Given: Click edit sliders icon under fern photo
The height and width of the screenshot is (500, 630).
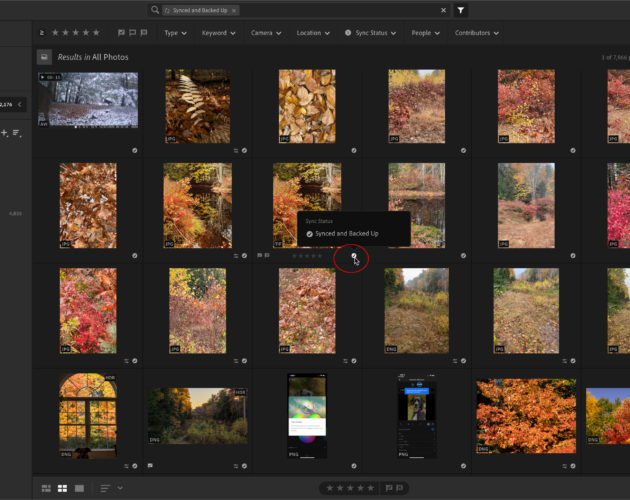Looking at the screenshot, I should click(x=236, y=151).
